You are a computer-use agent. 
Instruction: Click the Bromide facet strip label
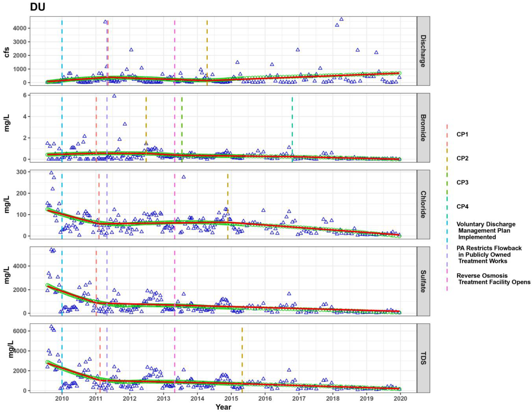[x=423, y=128]
